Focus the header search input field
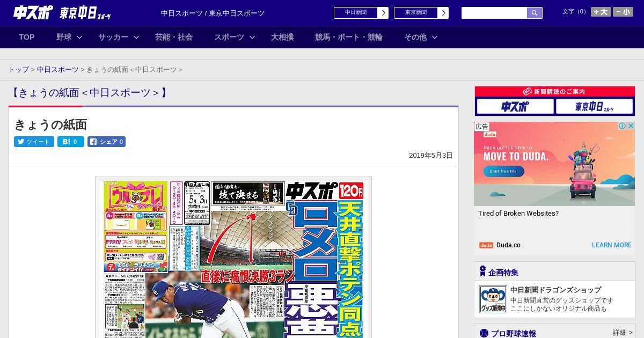Screen dimensions: 644x338 pos(494,13)
